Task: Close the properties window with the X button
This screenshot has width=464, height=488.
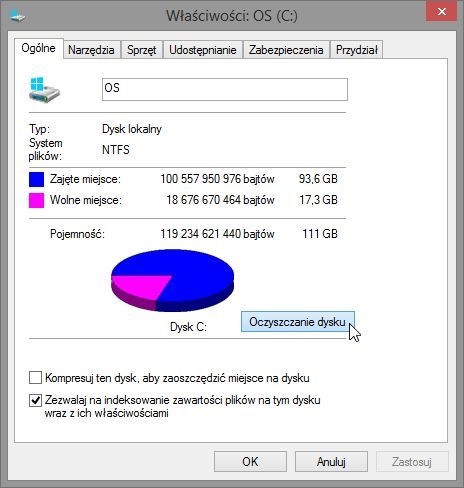Action: point(441,12)
